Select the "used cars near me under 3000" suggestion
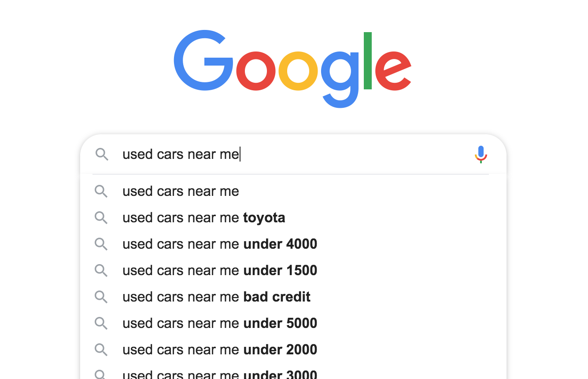Viewport: 588px width, 379px height. tap(219, 374)
